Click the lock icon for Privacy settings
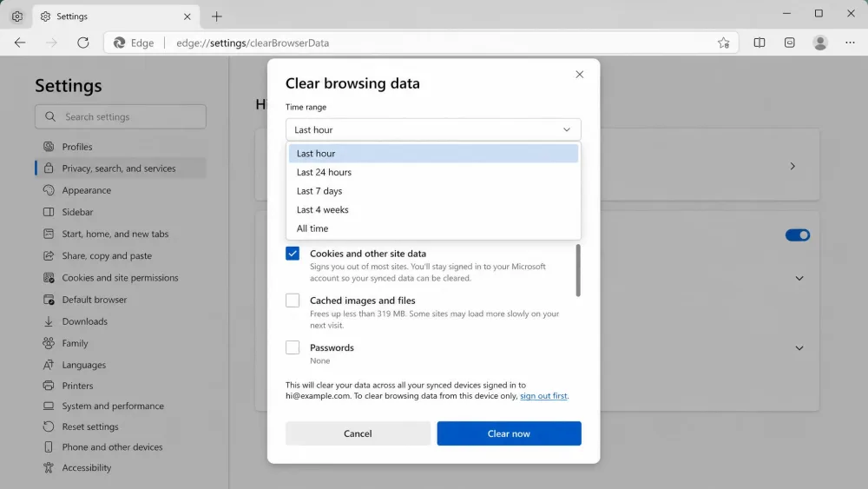The width and height of the screenshot is (868, 489). pyautogui.click(x=49, y=169)
